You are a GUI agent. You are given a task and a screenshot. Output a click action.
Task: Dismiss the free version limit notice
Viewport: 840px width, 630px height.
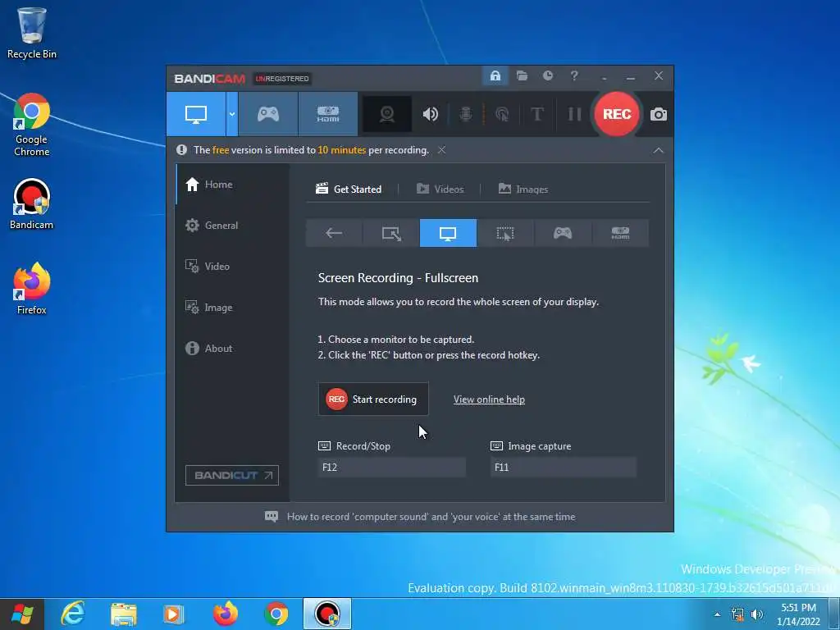click(x=441, y=150)
